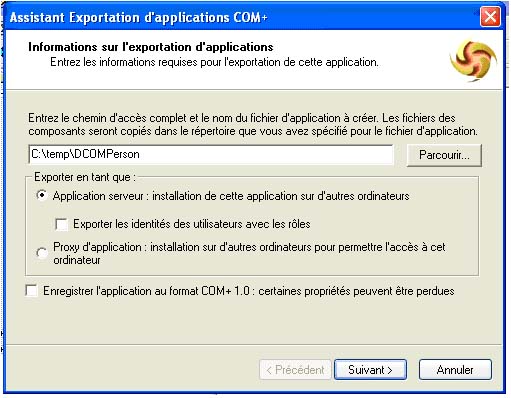Click the COM+ wizard swirl logo icon
Screen dimensions: 511x398
[473, 61]
